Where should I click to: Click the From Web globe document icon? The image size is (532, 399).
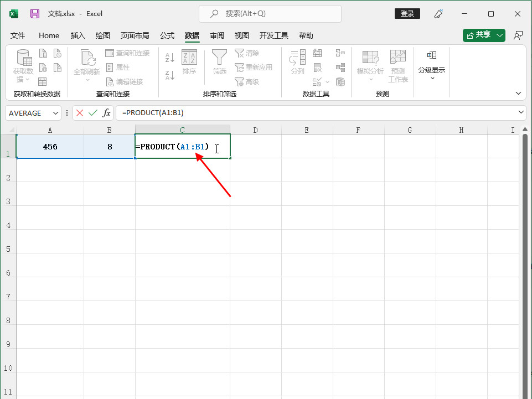point(43,68)
